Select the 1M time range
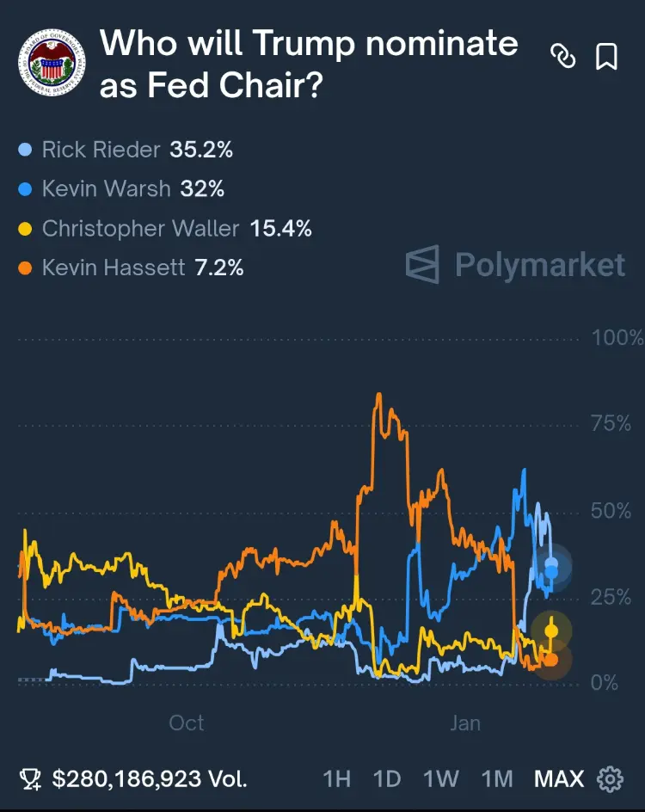This screenshot has height=812, width=645. (495, 778)
